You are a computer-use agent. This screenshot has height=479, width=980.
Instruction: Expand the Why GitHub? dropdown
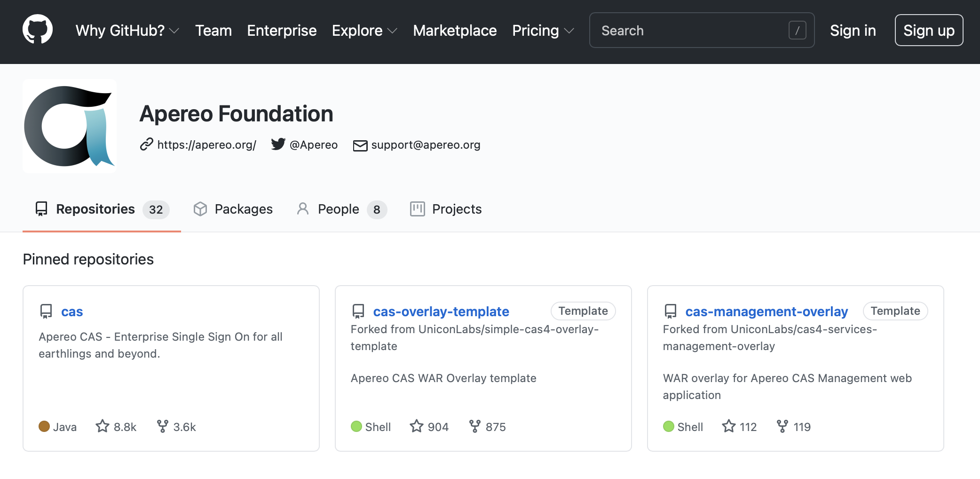point(127,31)
